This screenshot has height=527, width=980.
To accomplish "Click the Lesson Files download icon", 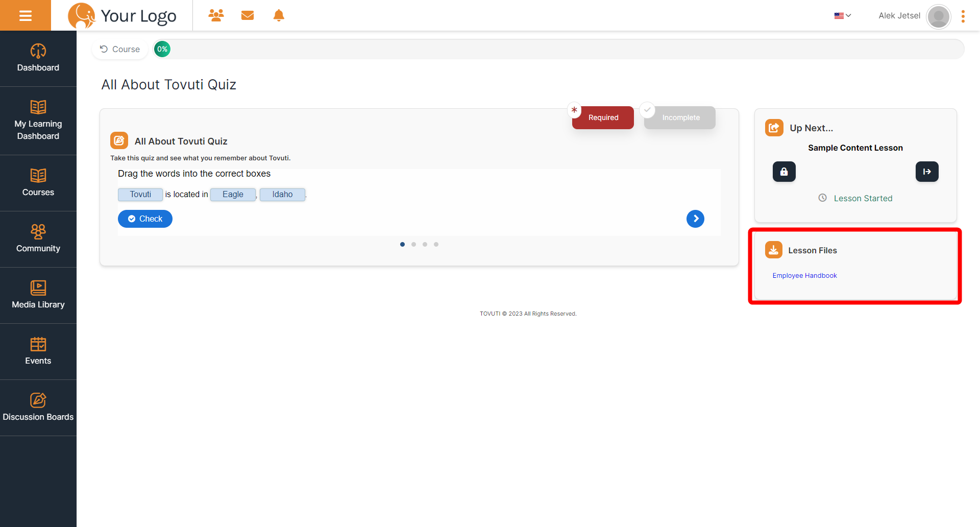I will 774,250.
